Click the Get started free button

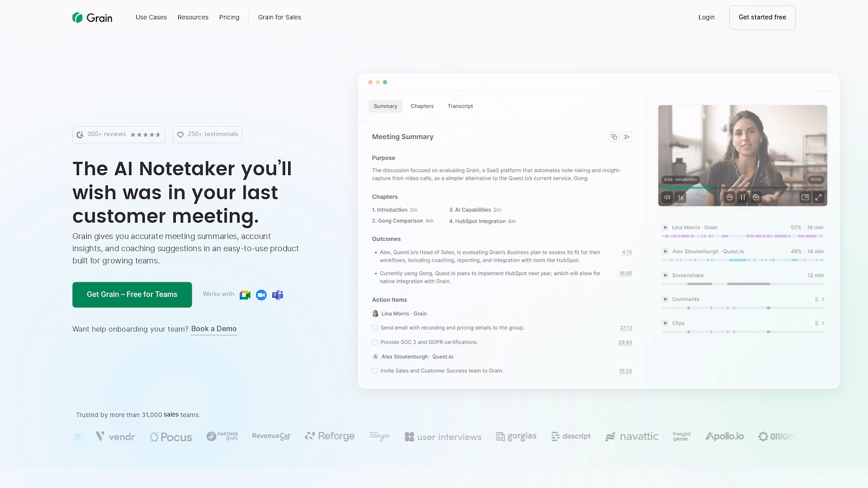tap(762, 18)
